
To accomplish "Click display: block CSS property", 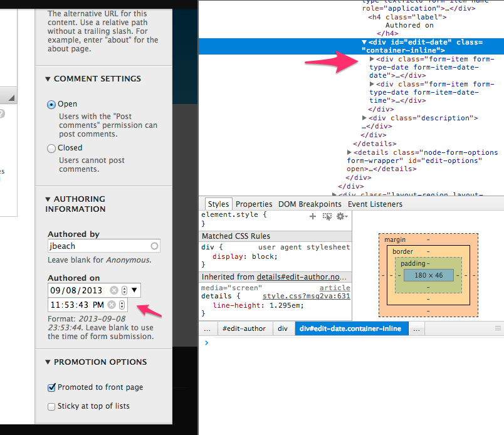I will click(x=244, y=256).
